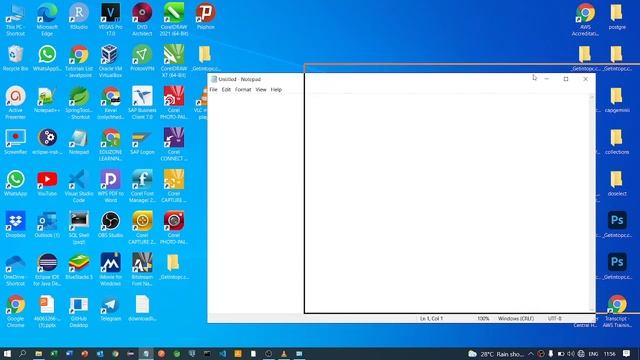Viewport: 640px width, 360px height.
Task: Select the capgemini folder icon
Action: point(617,100)
